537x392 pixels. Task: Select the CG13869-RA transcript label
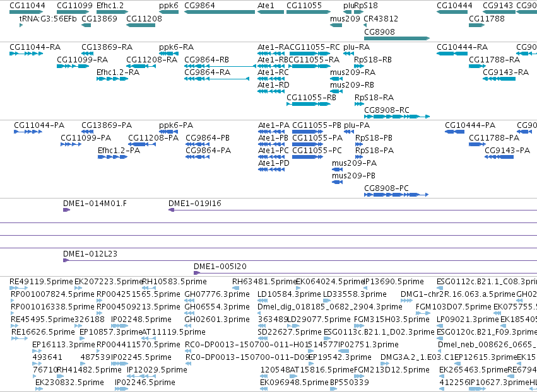tap(107, 47)
